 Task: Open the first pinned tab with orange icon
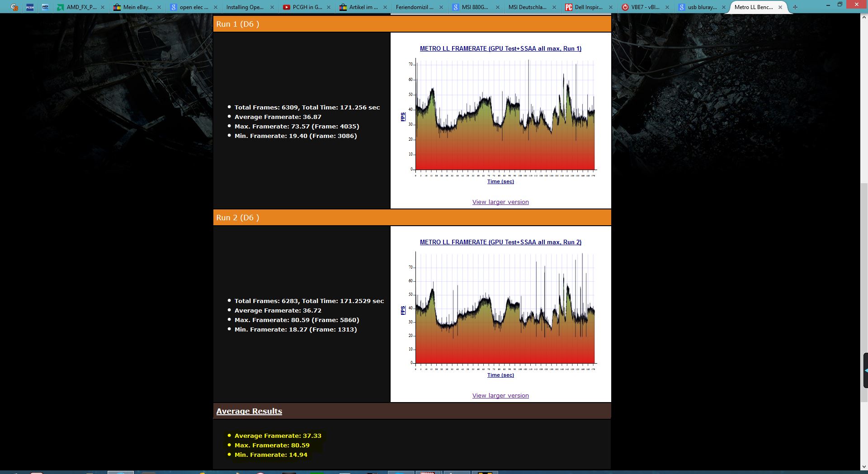pos(14,7)
